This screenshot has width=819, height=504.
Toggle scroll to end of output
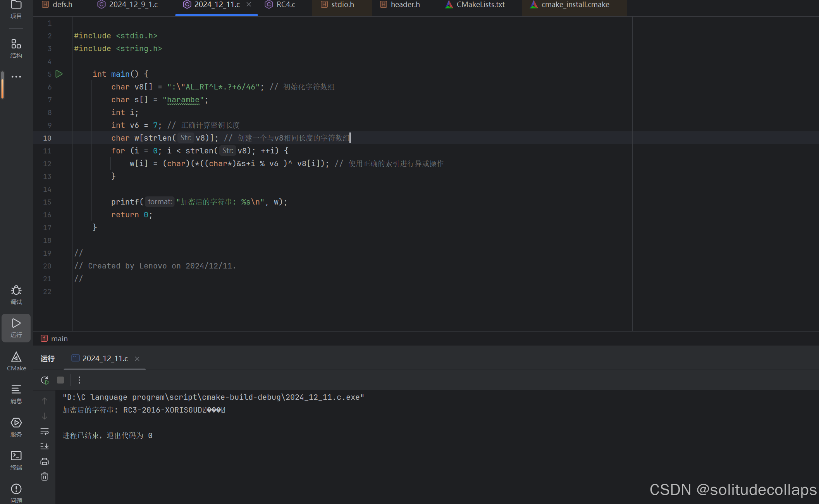click(x=45, y=446)
